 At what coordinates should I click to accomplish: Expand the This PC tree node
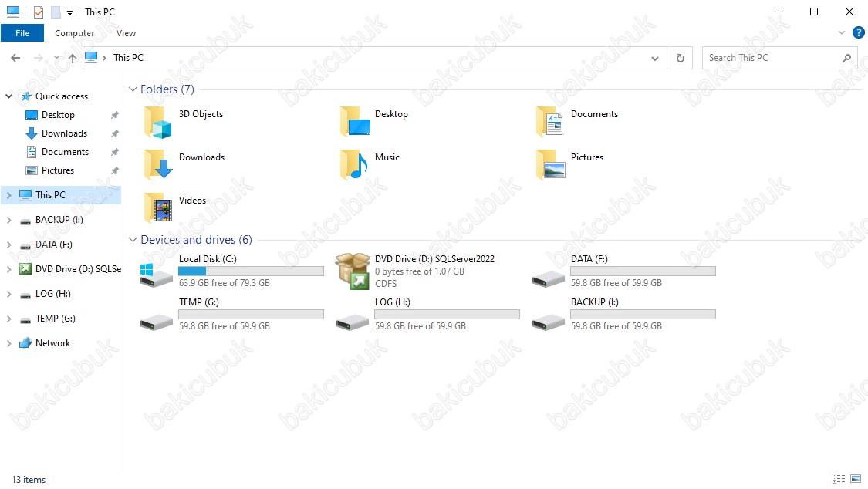[x=8, y=195]
